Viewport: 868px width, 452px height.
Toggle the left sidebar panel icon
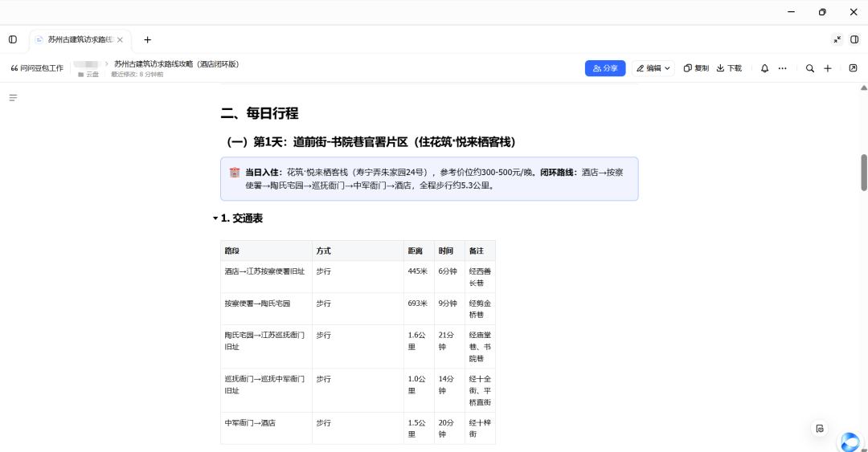[13, 40]
